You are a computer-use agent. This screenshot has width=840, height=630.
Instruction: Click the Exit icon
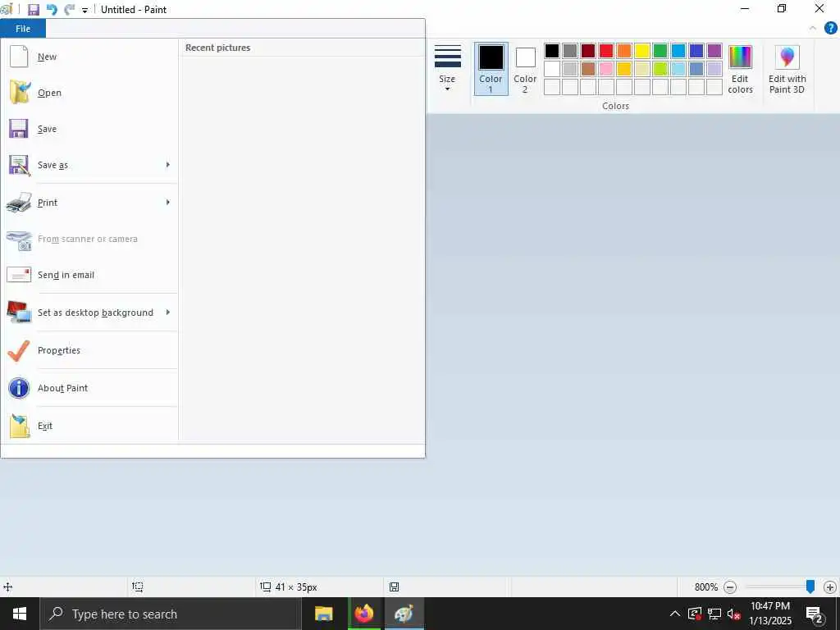(x=20, y=426)
